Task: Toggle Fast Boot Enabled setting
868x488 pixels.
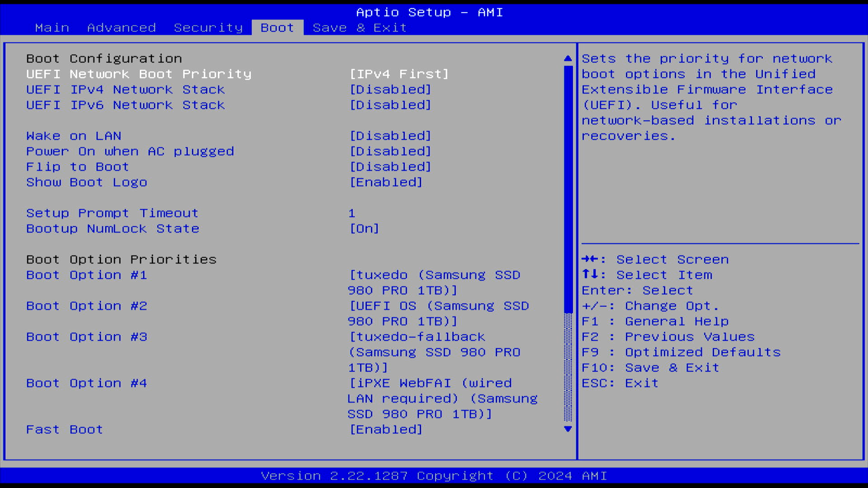Action: pos(386,429)
